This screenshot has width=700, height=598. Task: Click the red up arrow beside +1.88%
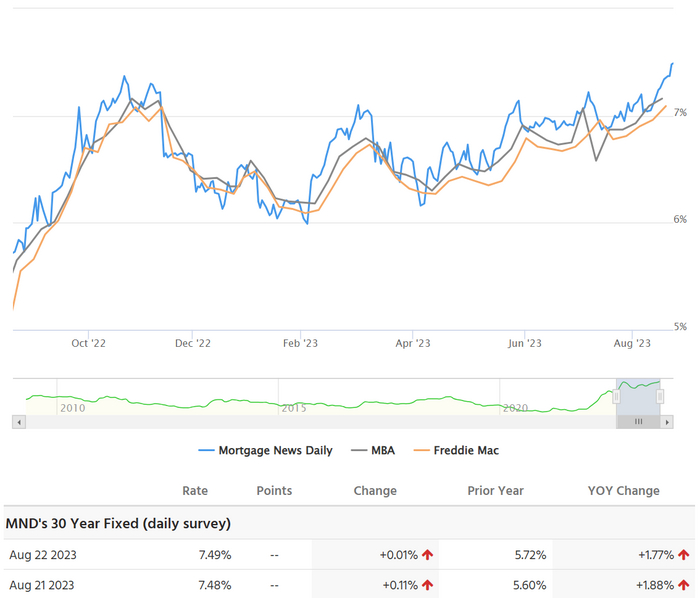pos(684,585)
